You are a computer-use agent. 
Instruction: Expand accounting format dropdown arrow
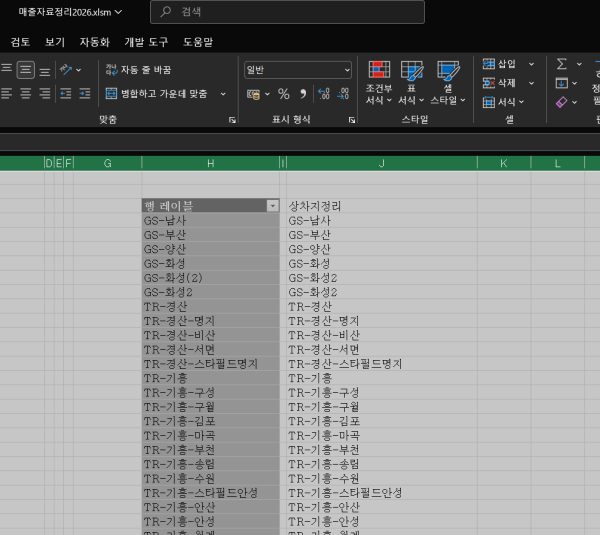click(x=267, y=94)
